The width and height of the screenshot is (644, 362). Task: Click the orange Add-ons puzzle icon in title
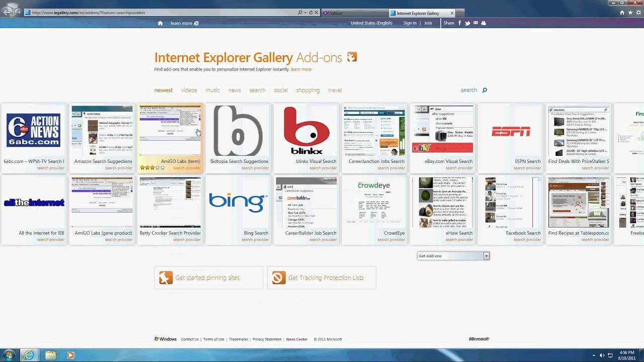point(352,57)
